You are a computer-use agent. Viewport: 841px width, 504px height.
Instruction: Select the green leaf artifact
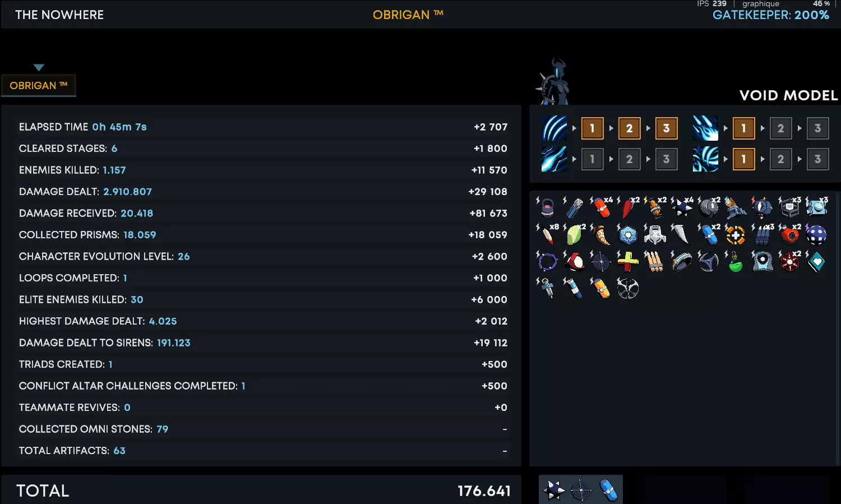pos(574,235)
